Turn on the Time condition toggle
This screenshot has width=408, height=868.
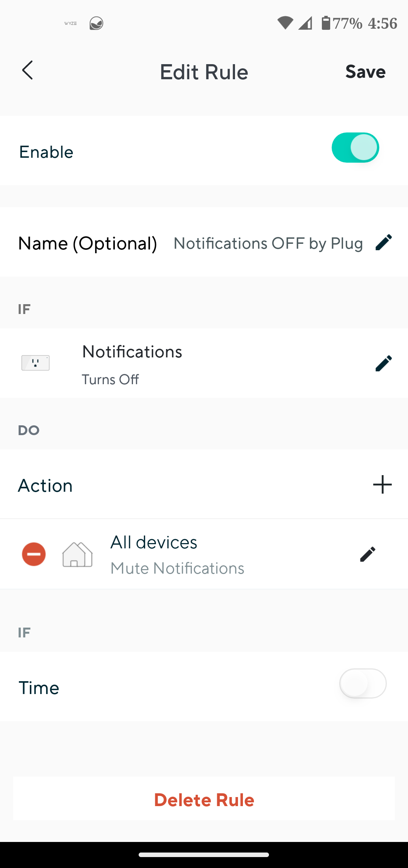363,683
